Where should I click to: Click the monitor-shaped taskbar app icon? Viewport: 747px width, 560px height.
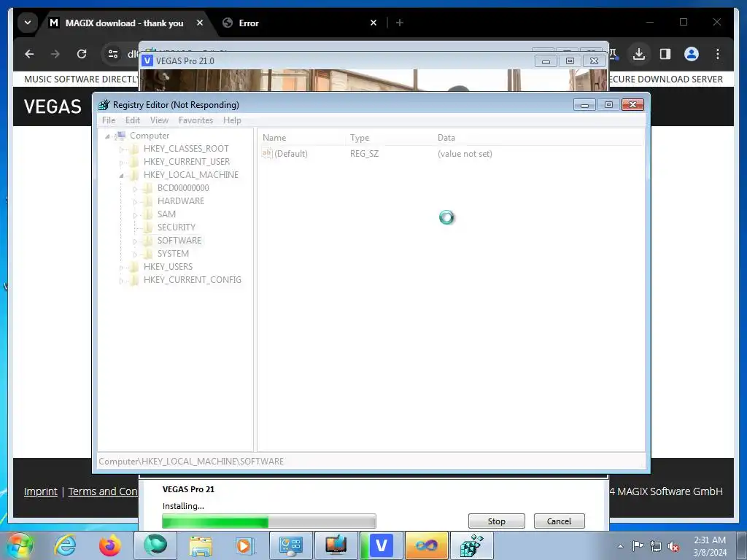click(x=336, y=545)
